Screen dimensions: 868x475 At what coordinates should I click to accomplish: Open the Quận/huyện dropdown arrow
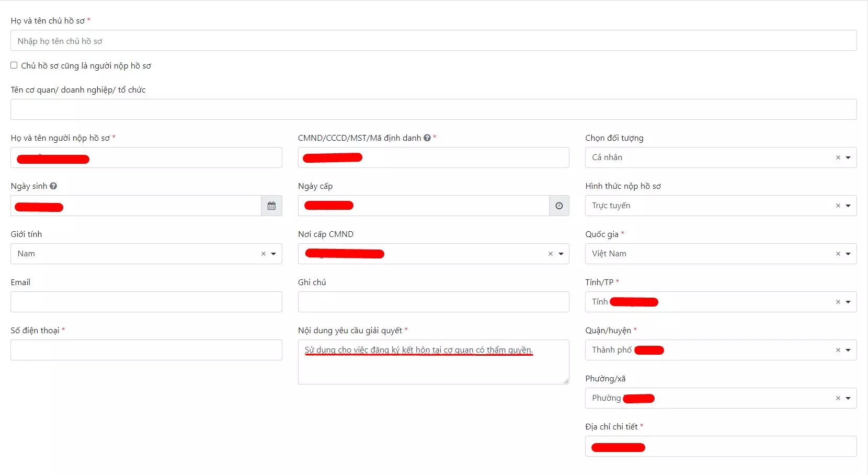(848, 350)
